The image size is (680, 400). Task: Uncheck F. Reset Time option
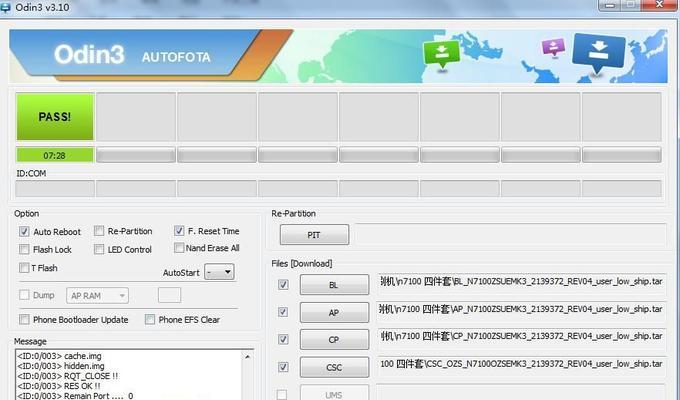(179, 231)
